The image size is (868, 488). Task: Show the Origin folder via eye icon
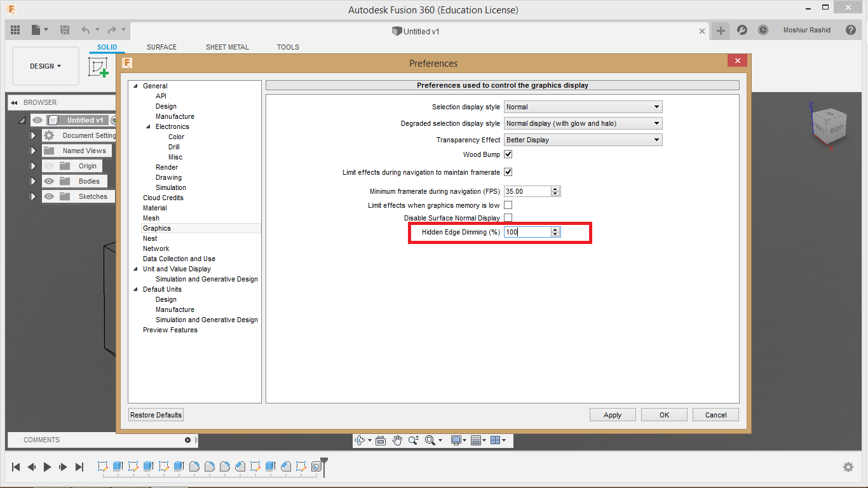coord(49,166)
